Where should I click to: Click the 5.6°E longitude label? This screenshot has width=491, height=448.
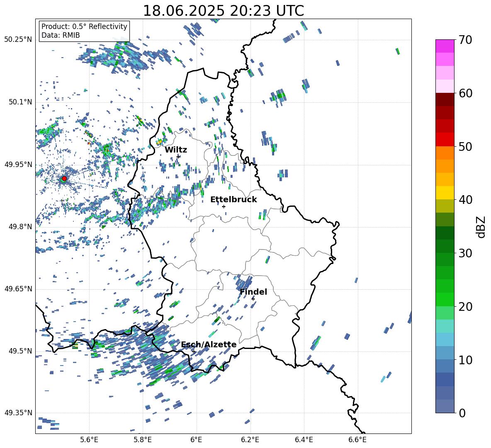click(89, 440)
